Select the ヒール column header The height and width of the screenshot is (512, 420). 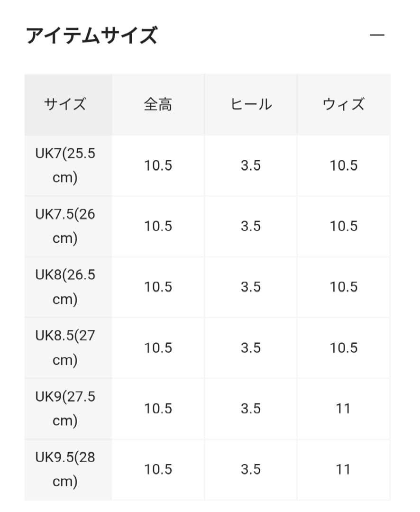coord(251,104)
